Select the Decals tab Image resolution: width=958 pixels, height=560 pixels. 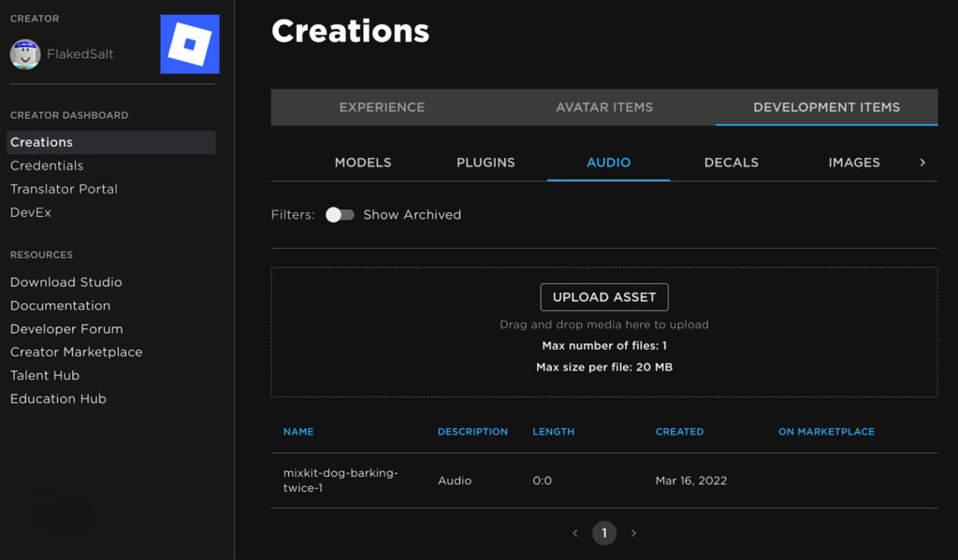(731, 162)
